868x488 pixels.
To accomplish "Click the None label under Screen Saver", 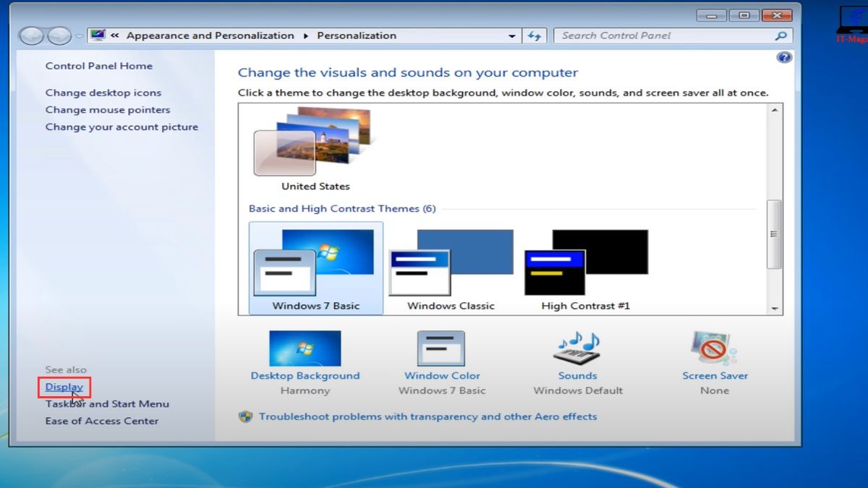I will point(715,390).
